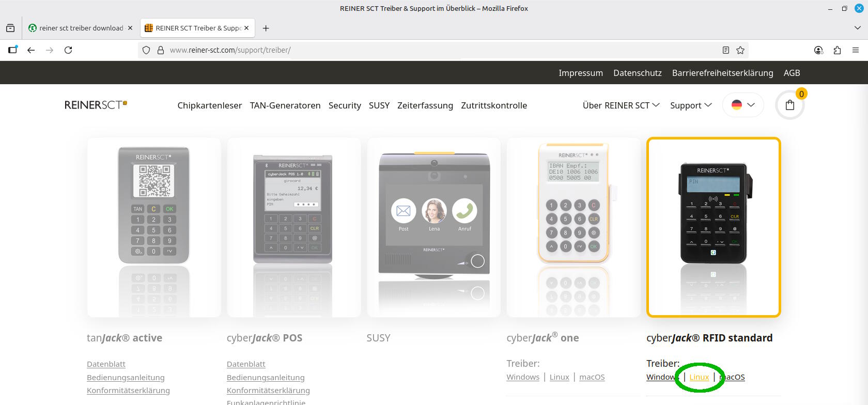Viewport: 868px width, 405px height.
Task: Open a new tab
Action: click(x=266, y=28)
